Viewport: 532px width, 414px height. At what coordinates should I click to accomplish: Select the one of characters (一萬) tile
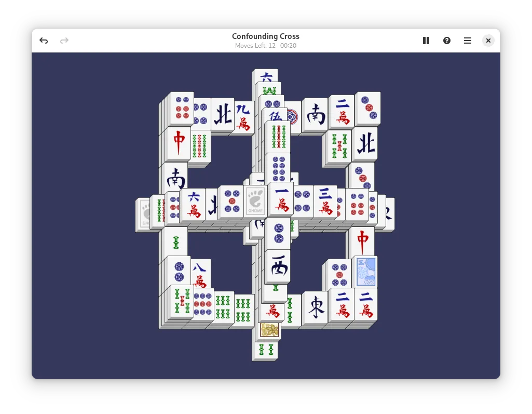[x=282, y=199]
